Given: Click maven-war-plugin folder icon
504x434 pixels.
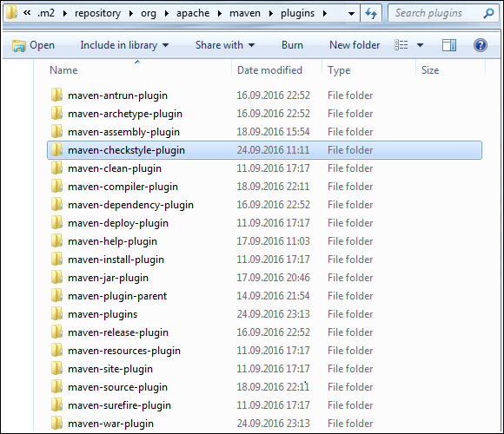Looking at the screenshot, I should tap(56, 424).
